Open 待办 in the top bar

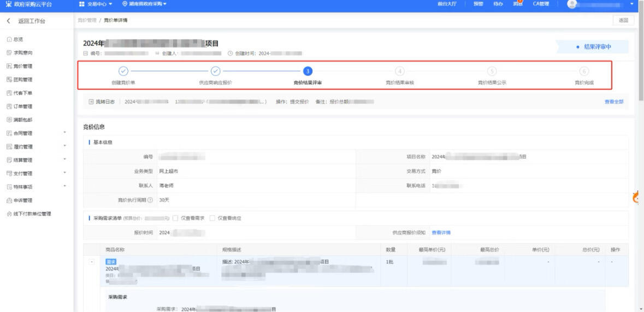pos(498,4)
